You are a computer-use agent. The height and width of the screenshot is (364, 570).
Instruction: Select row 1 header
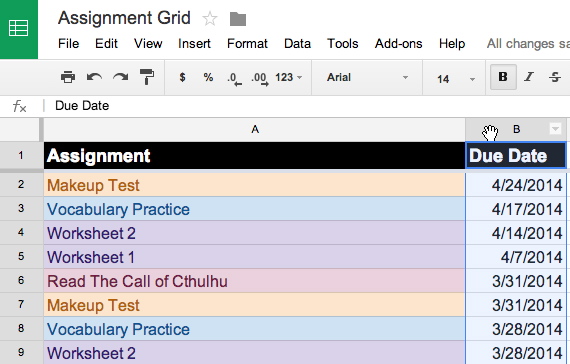21,156
